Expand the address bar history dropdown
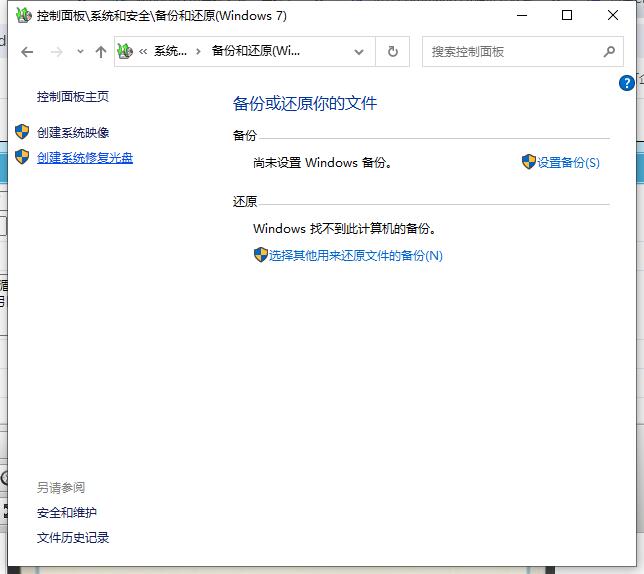The width and height of the screenshot is (644, 574). pyautogui.click(x=359, y=52)
